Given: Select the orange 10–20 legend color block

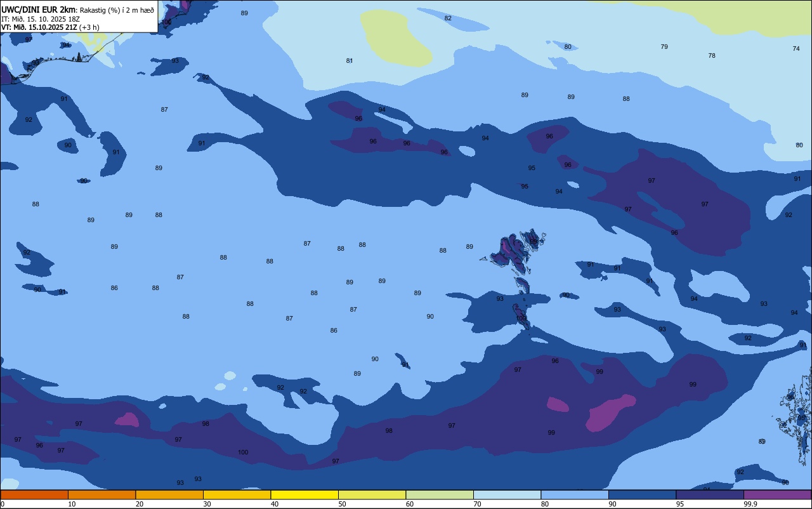Looking at the screenshot, I should pyautogui.click(x=101, y=494).
